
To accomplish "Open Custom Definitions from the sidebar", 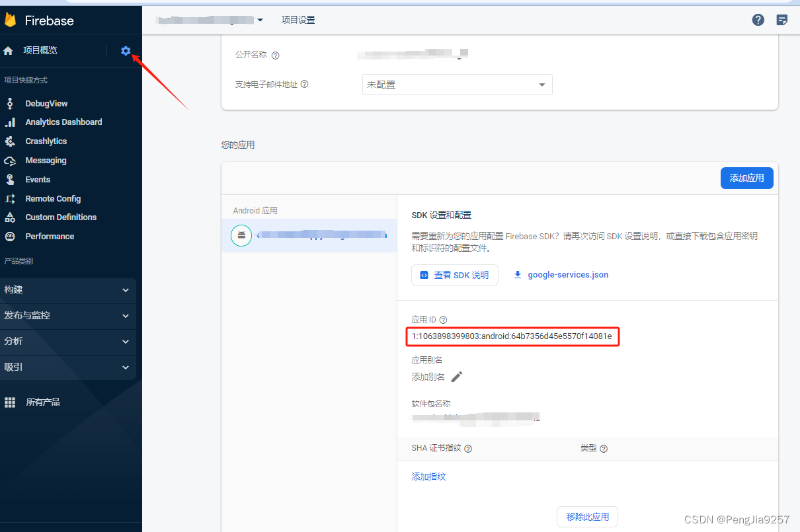I will (61, 217).
